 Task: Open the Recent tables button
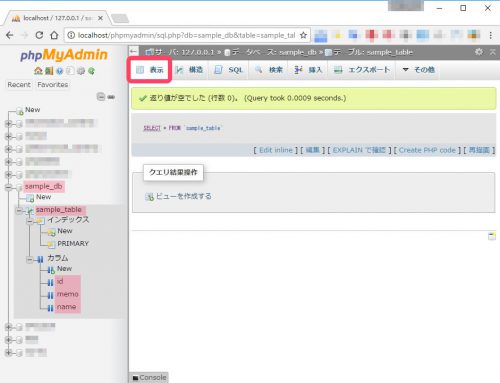19,85
